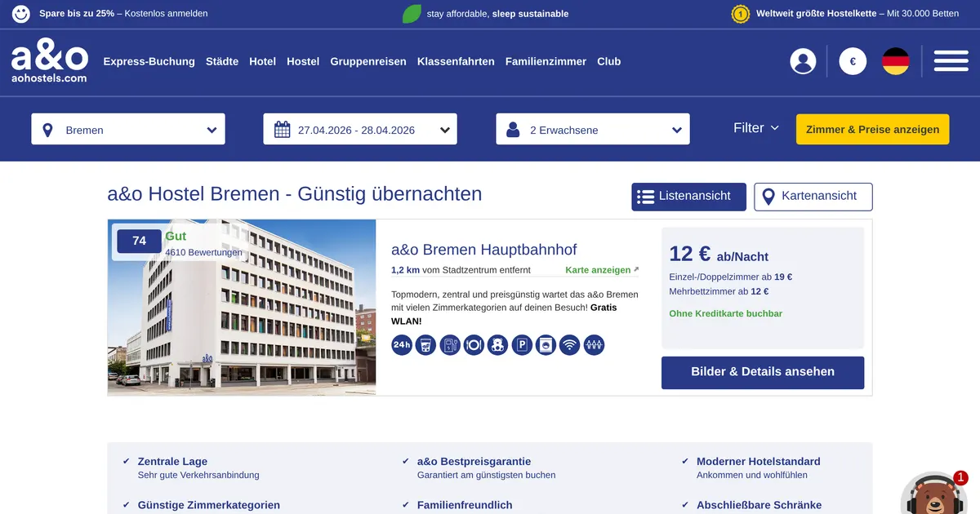Click the smiley icon in top banner
The width and height of the screenshot is (980, 514).
22,14
